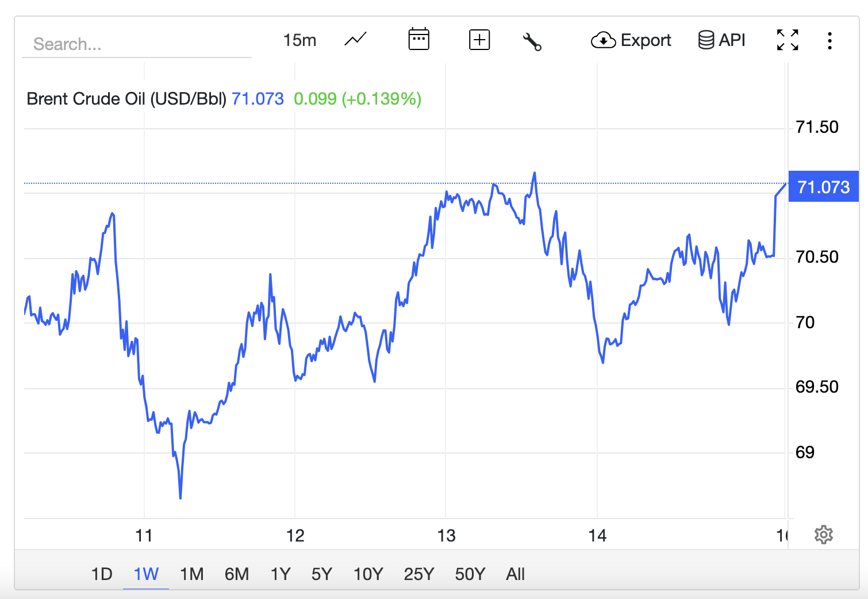The image size is (868, 599).
Task: Click the blue 71.073 price axis label
Action: point(824,187)
